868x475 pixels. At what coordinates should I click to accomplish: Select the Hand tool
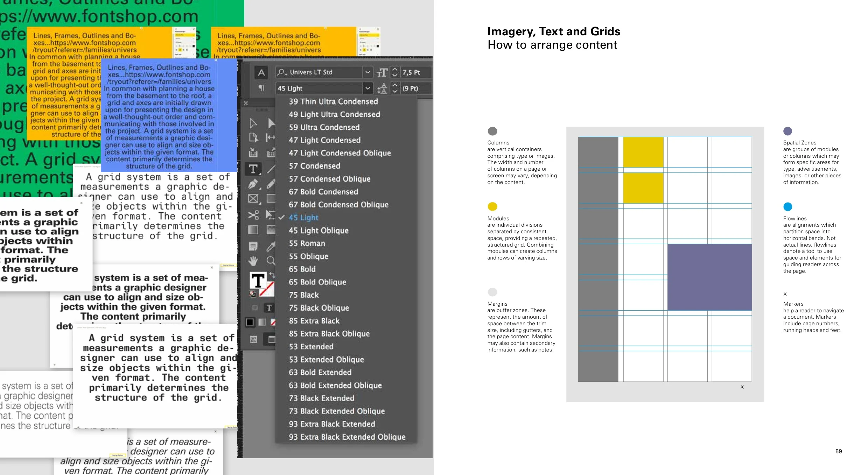click(x=253, y=261)
